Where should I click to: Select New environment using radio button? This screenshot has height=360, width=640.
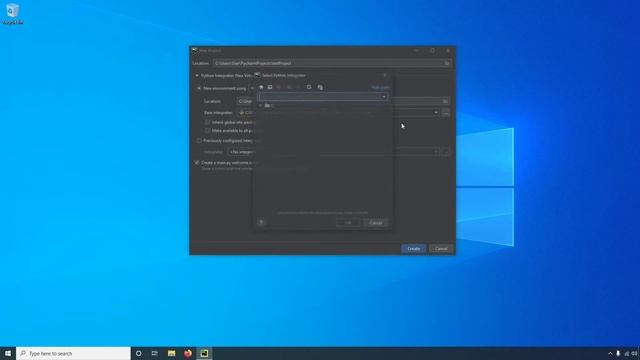click(x=199, y=88)
